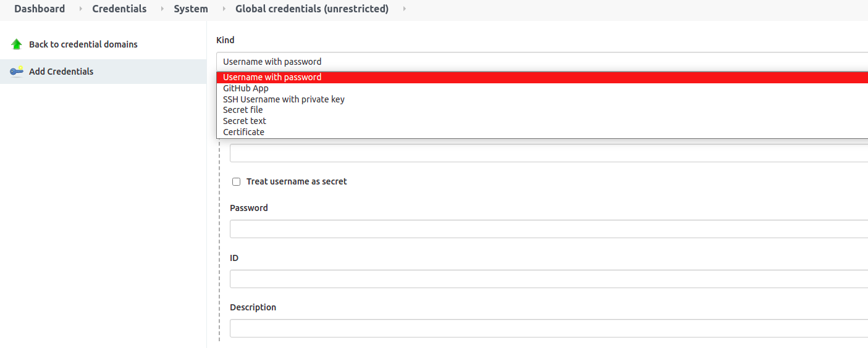Click the green up-arrow back icon
The image size is (868, 348).
(x=17, y=44)
